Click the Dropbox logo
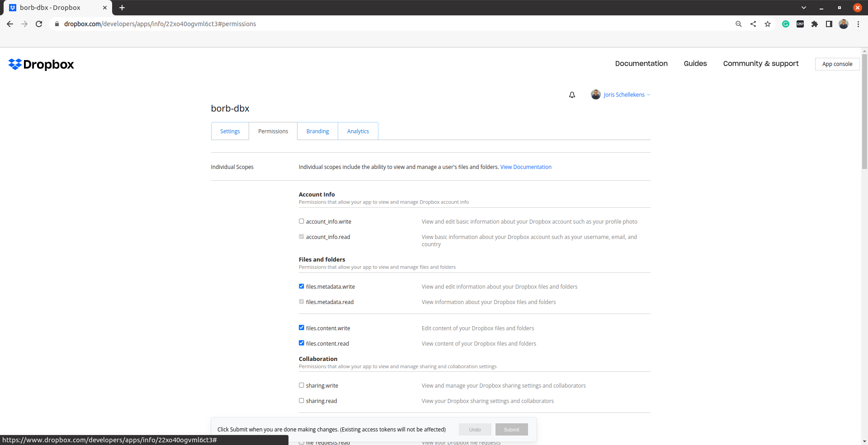This screenshot has height=445, width=868. point(41,65)
